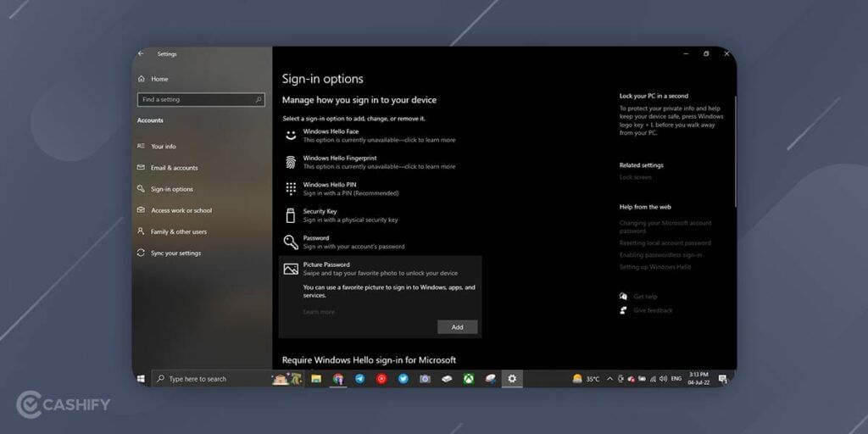The height and width of the screenshot is (434, 868).
Task: Click the Get help chat icon
Action: coord(623,296)
